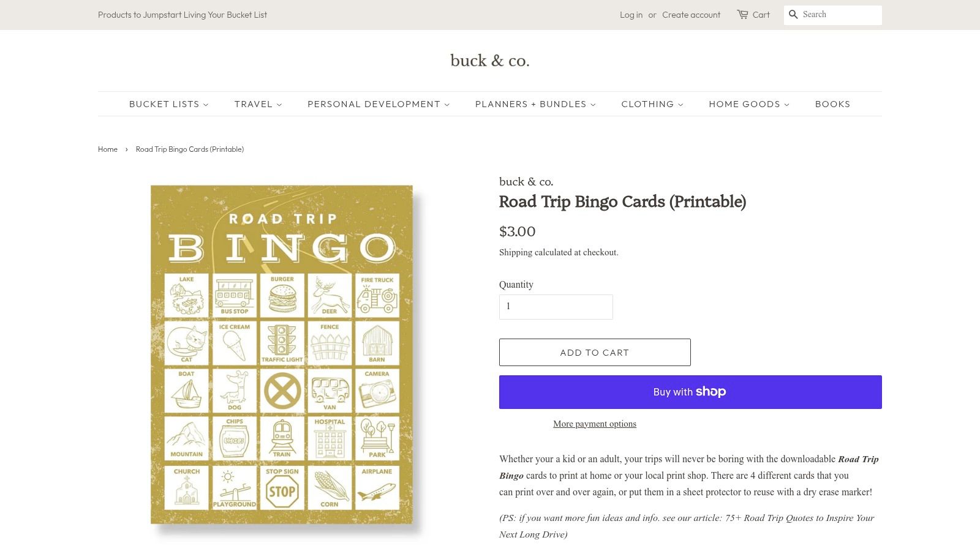
Task: Open the Home Goods dropdown
Action: coord(749,104)
